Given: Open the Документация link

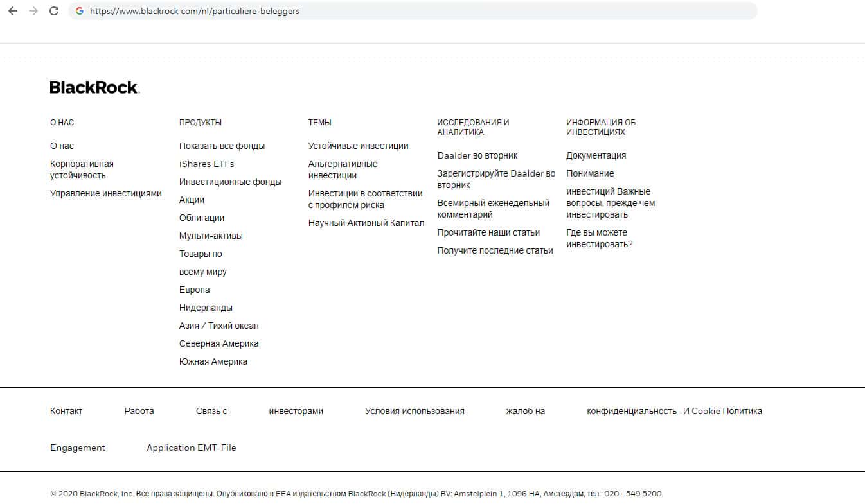Looking at the screenshot, I should coord(596,155).
